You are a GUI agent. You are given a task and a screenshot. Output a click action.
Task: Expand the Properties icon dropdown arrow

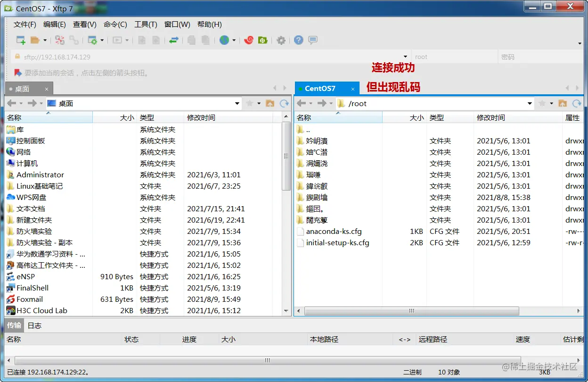pyautogui.click(x=102, y=41)
